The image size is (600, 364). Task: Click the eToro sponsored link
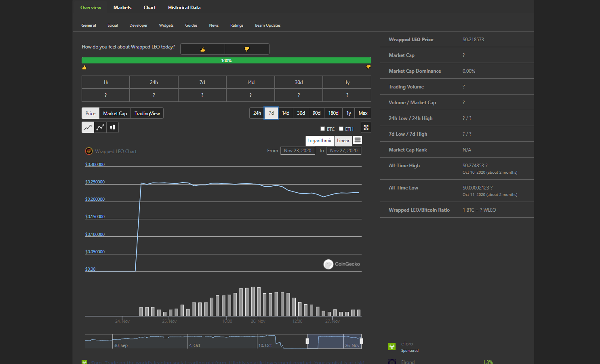[x=407, y=344]
